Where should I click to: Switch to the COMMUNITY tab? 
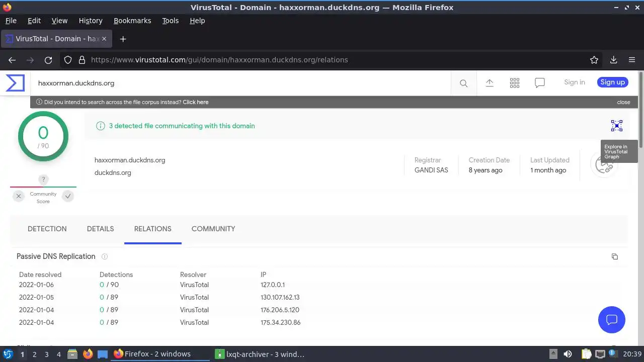tap(213, 229)
